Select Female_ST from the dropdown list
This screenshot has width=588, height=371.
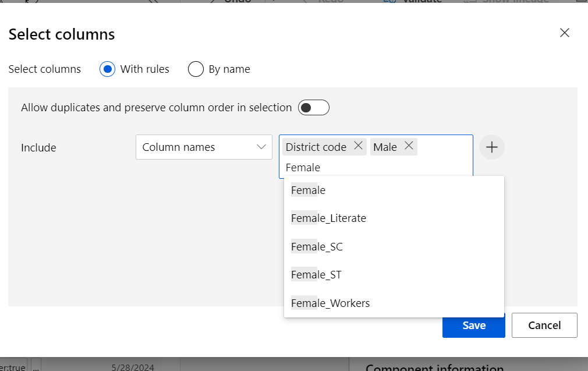(x=317, y=275)
